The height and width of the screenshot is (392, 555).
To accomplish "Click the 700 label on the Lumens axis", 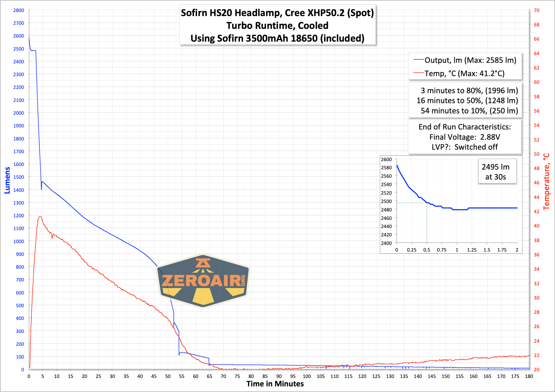I will [x=20, y=280].
